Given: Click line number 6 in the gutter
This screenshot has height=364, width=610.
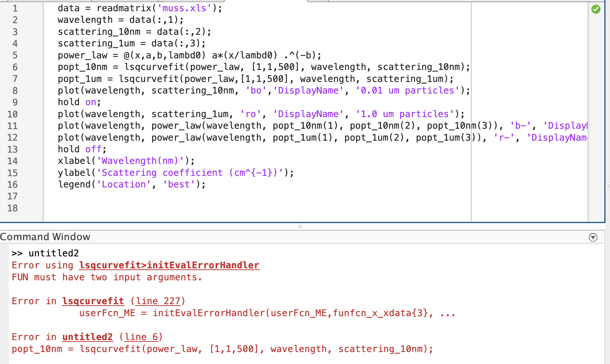Looking at the screenshot, I should [x=15, y=67].
